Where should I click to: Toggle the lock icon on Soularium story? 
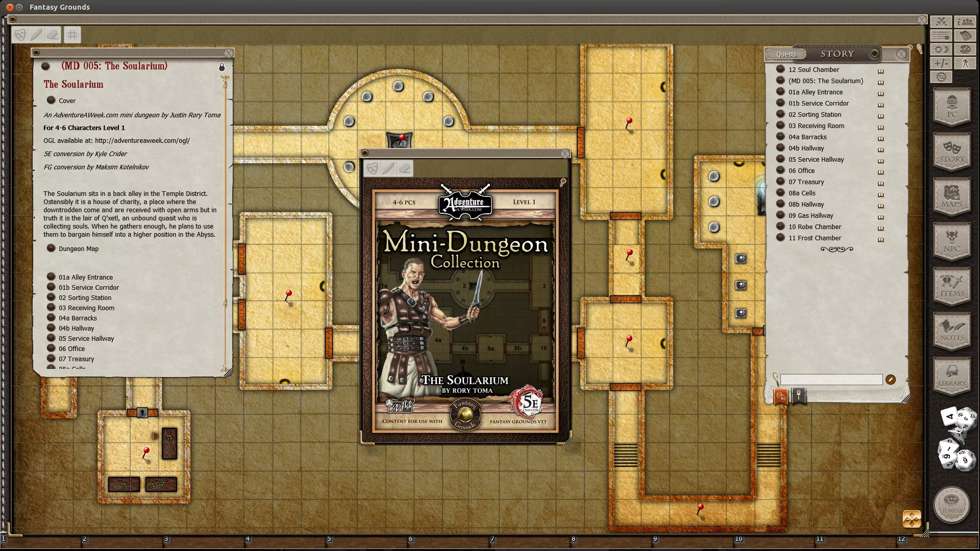pyautogui.click(x=222, y=67)
